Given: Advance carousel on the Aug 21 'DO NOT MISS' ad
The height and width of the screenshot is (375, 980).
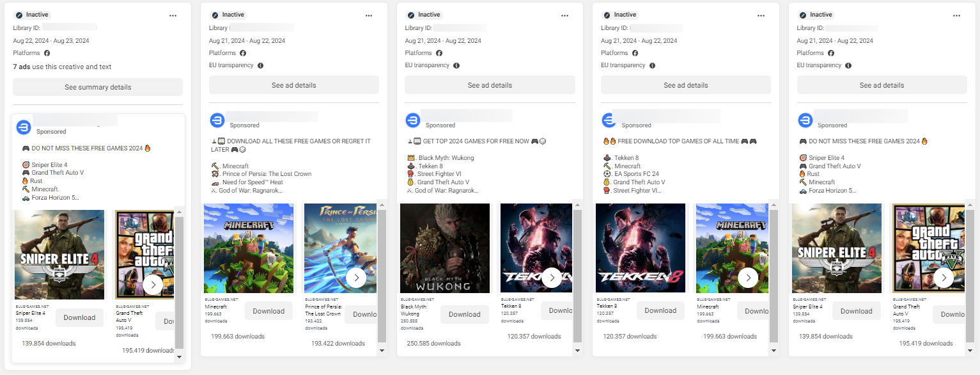Looking at the screenshot, I should (x=944, y=277).
